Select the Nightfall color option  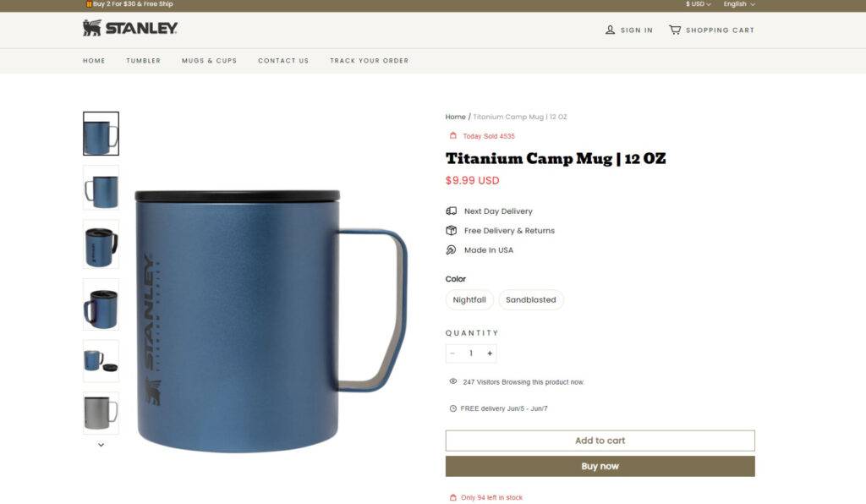tap(469, 299)
